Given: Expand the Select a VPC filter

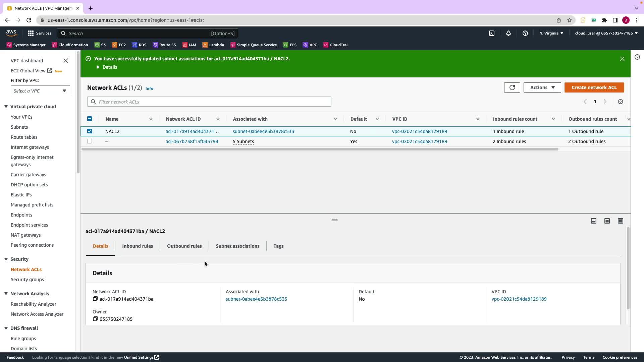Looking at the screenshot, I should pyautogui.click(x=40, y=91).
